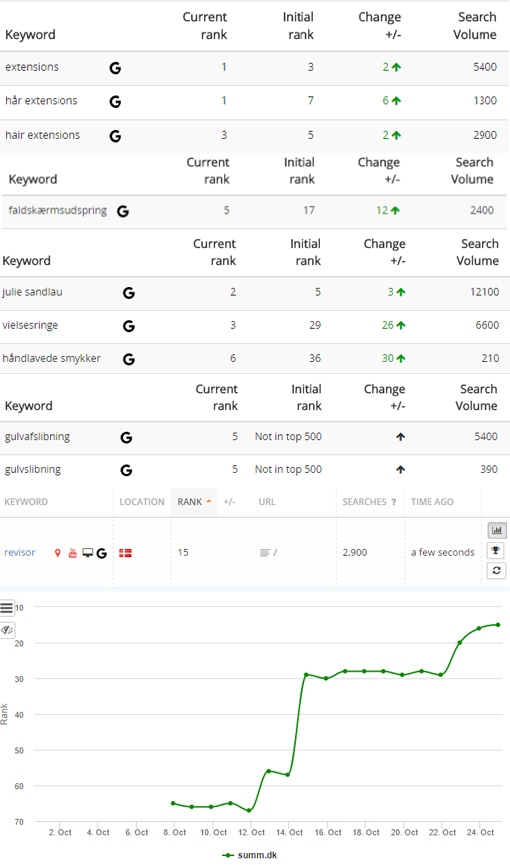Viewport: 510px width, 865px height.
Task: Sort by TIME AGO column header
Action: (x=432, y=502)
